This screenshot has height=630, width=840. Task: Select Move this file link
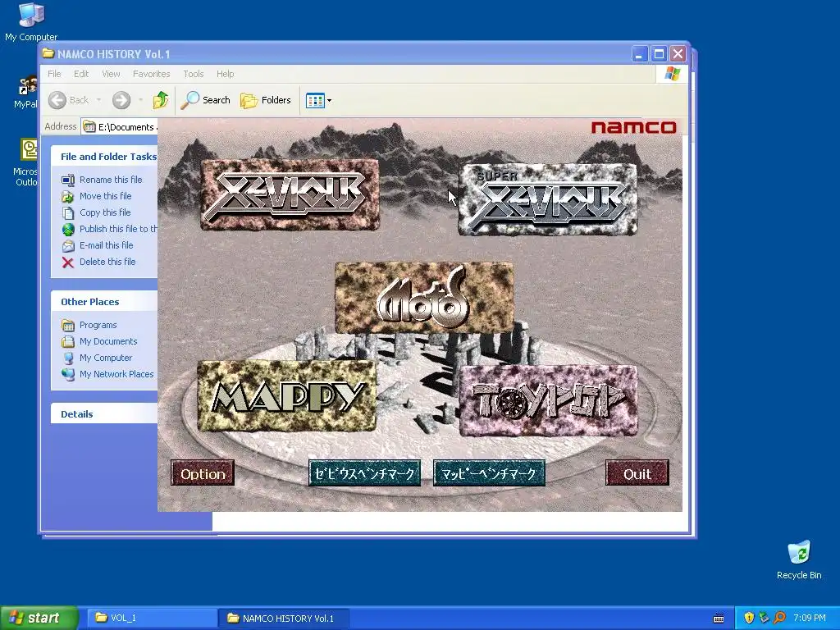[106, 196]
